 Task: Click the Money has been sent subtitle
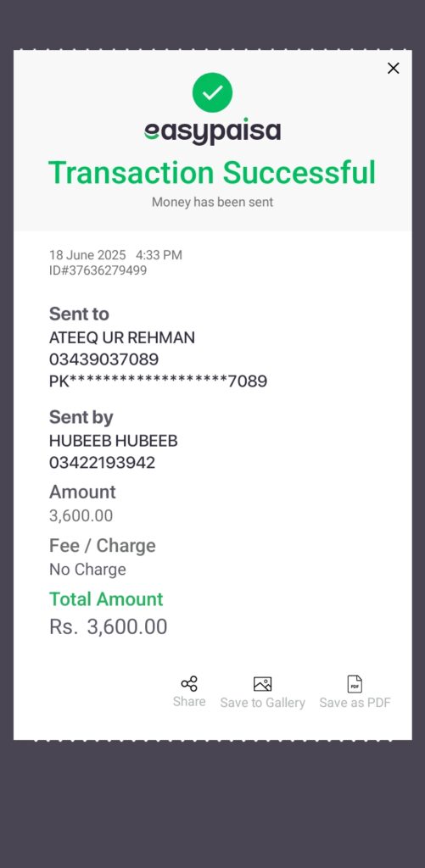212,202
